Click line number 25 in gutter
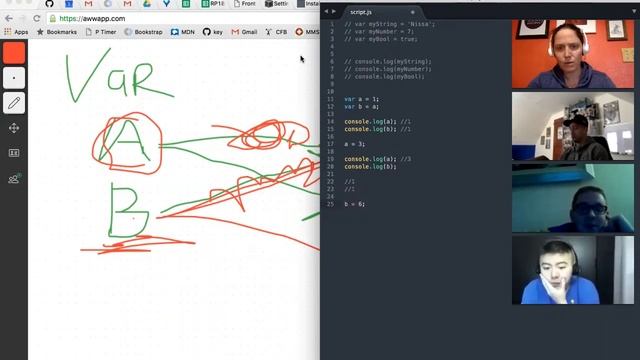This screenshot has height=360, width=640. (331, 204)
